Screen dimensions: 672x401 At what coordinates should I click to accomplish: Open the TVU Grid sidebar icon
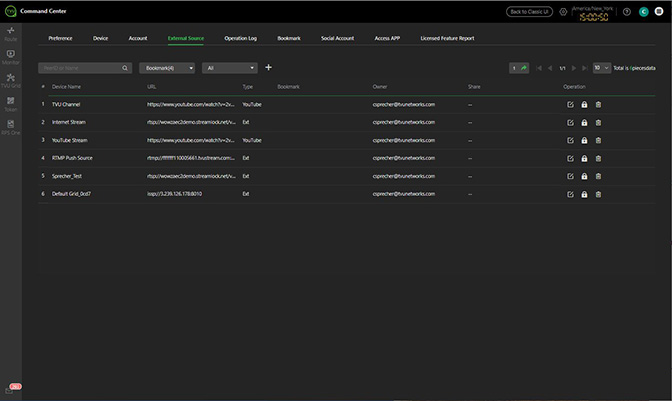(11, 81)
